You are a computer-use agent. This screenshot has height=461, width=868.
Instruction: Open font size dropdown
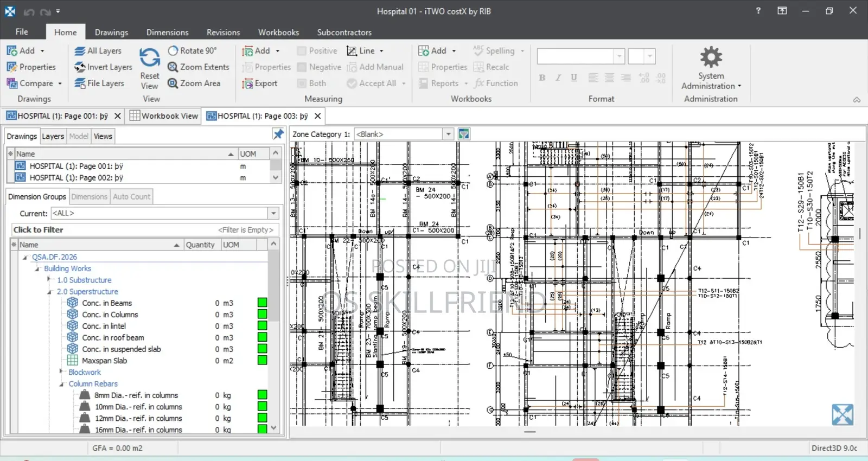(650, 56)
